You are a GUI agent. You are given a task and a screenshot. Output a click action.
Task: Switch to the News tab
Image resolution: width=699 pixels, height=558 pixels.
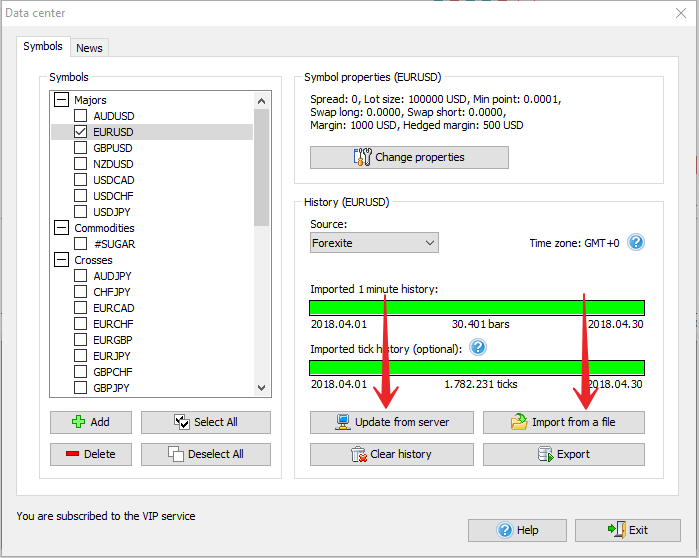point(89,48)
